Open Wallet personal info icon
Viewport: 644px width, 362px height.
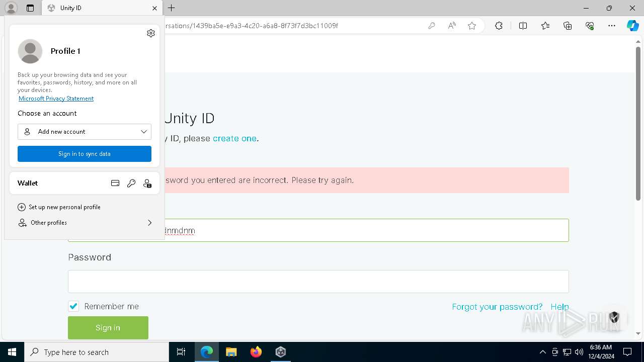[147, 184]
